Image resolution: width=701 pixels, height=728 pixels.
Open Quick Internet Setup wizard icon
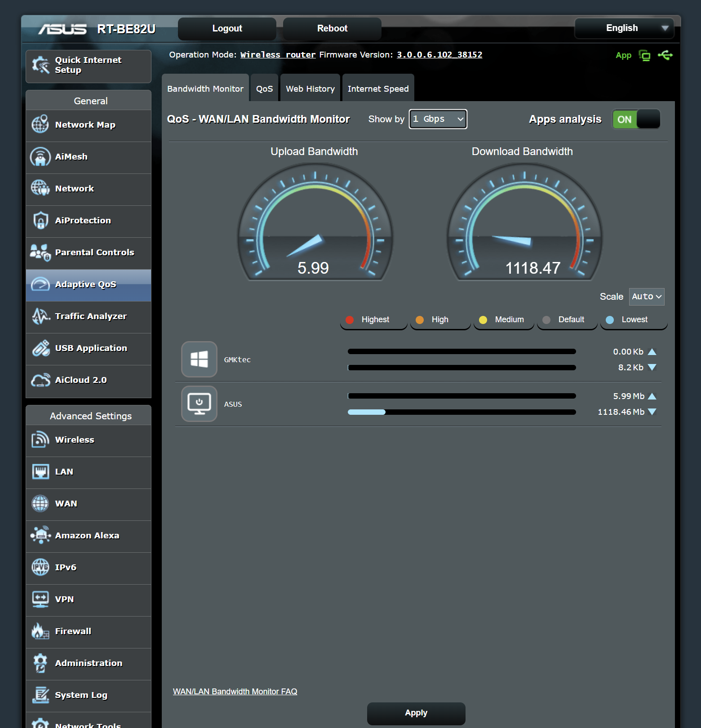tap(40, 65)
